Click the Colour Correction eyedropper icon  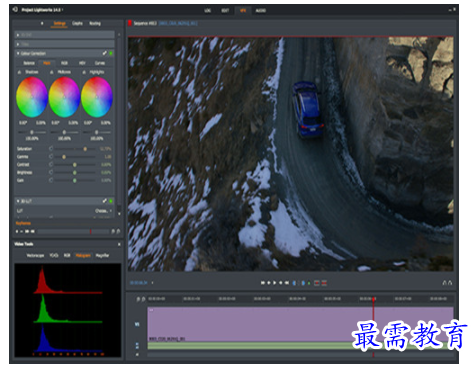click(x=105, y=53)
